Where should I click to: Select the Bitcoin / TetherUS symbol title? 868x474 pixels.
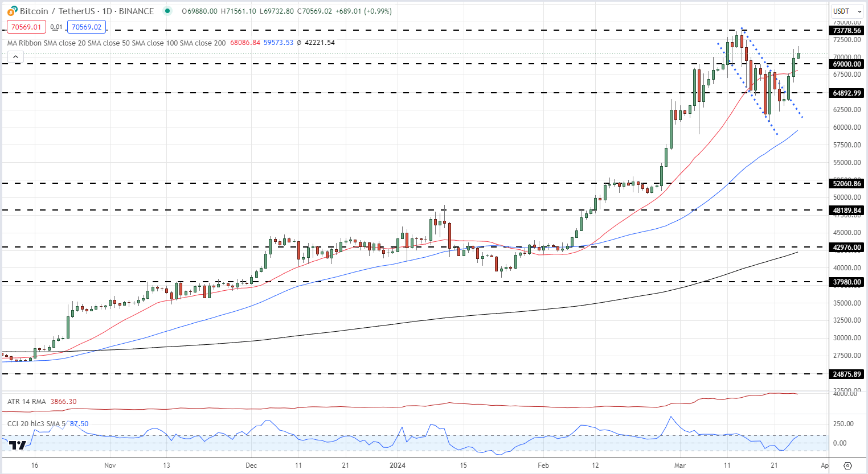click(x=87, y=11)
